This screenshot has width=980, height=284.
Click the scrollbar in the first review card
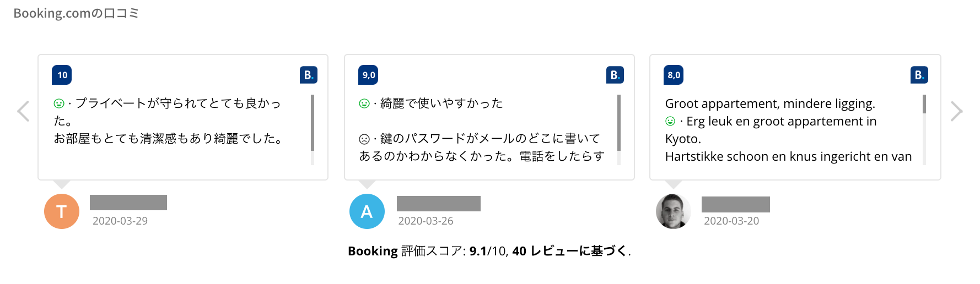tap(313, 123)
